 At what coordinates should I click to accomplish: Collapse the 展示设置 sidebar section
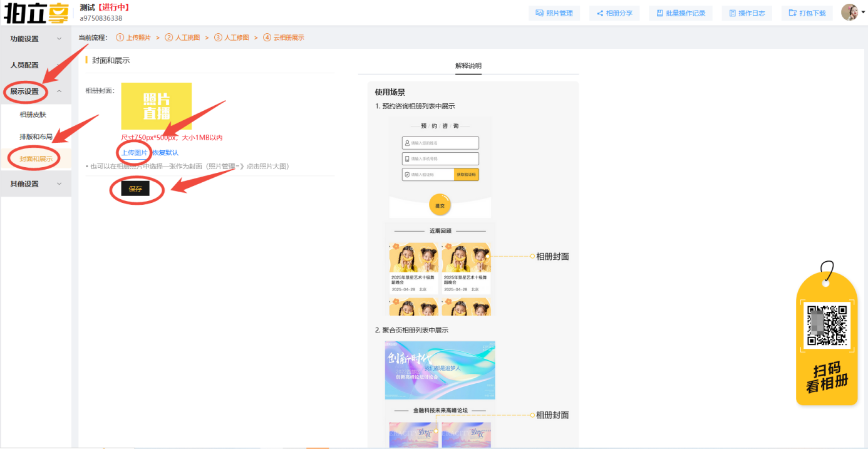tap(36, 91)
